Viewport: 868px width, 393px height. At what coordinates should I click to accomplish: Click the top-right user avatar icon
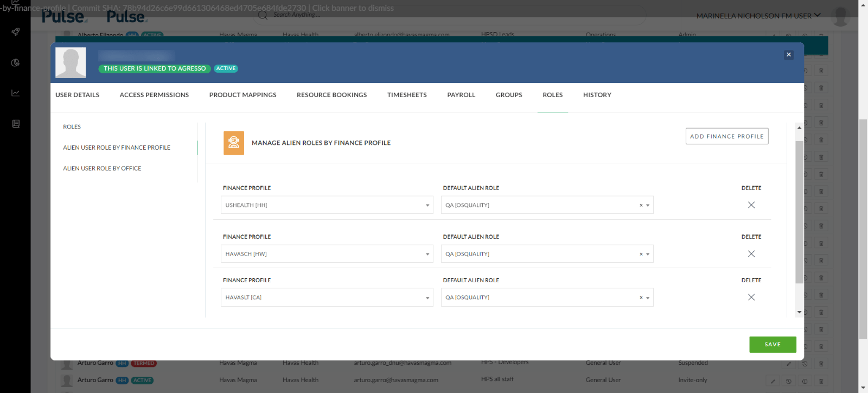840,16
